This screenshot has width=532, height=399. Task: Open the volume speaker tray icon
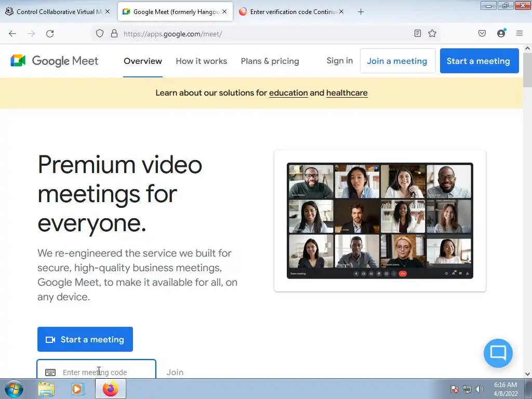tap(480, 389)
